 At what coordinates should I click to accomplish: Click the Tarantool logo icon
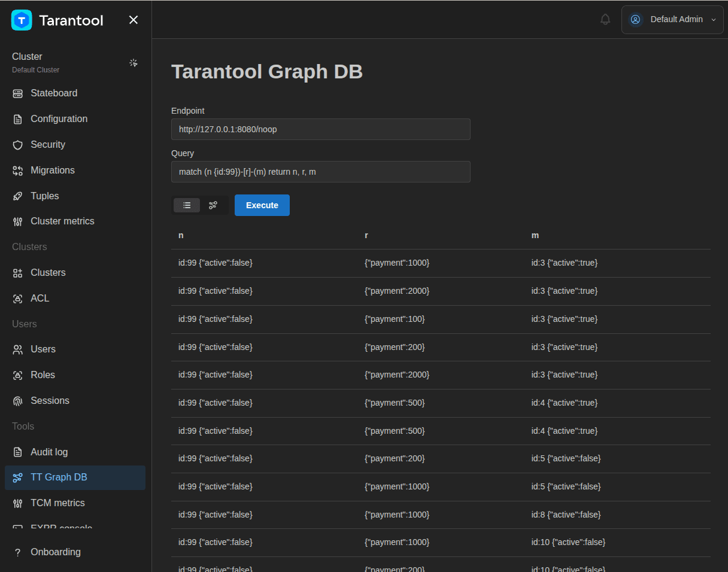pyautogui.click(x=22, y=20)
